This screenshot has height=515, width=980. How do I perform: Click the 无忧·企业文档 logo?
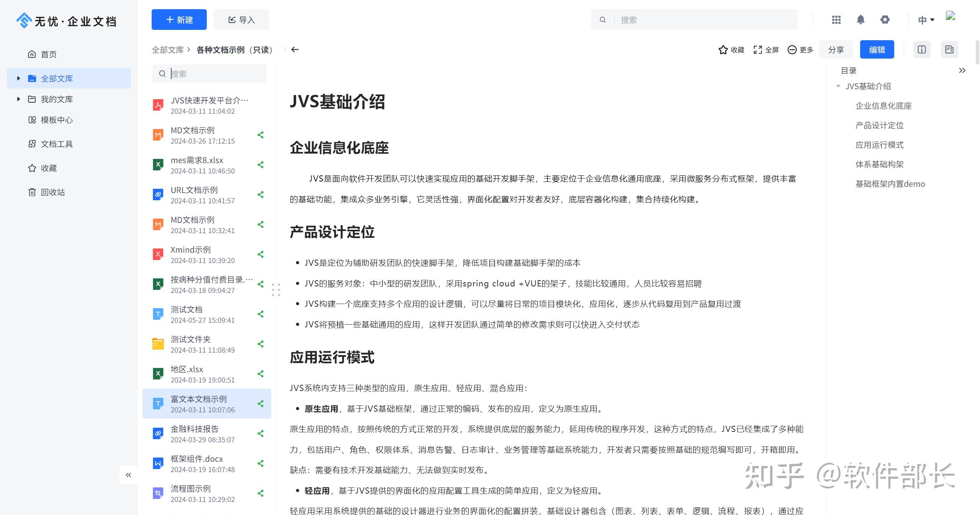66,21
